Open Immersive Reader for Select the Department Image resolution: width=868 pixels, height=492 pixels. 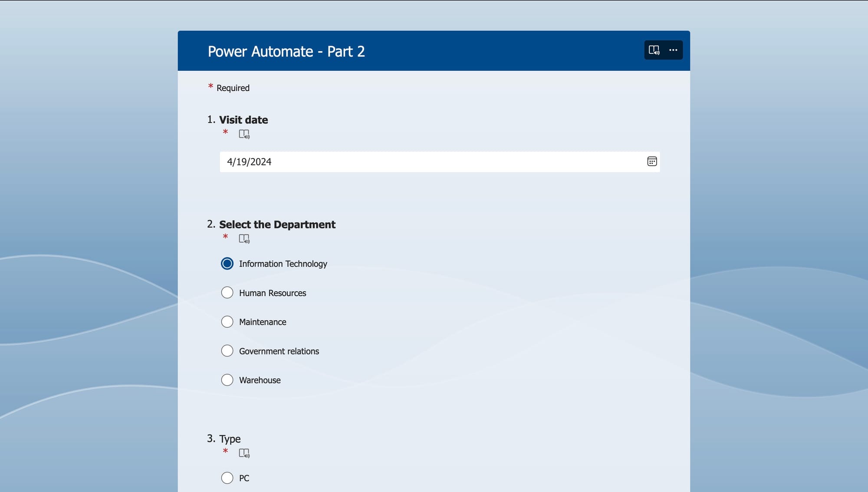point(244,239)
